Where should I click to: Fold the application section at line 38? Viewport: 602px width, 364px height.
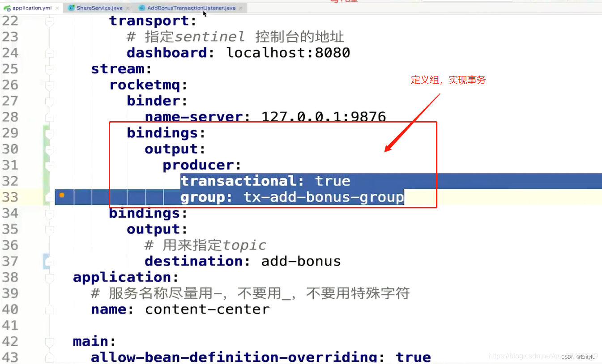coord(49,278)
